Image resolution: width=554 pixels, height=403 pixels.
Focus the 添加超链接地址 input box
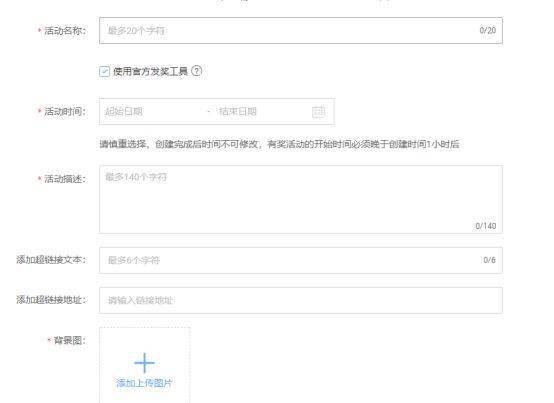click(301, 300)
